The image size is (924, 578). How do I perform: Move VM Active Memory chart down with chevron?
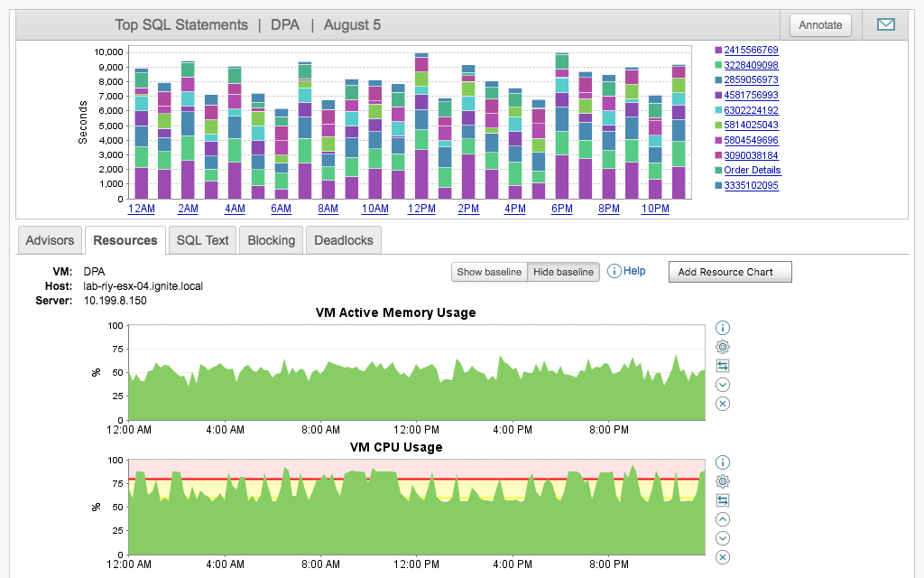pos(722,384)
